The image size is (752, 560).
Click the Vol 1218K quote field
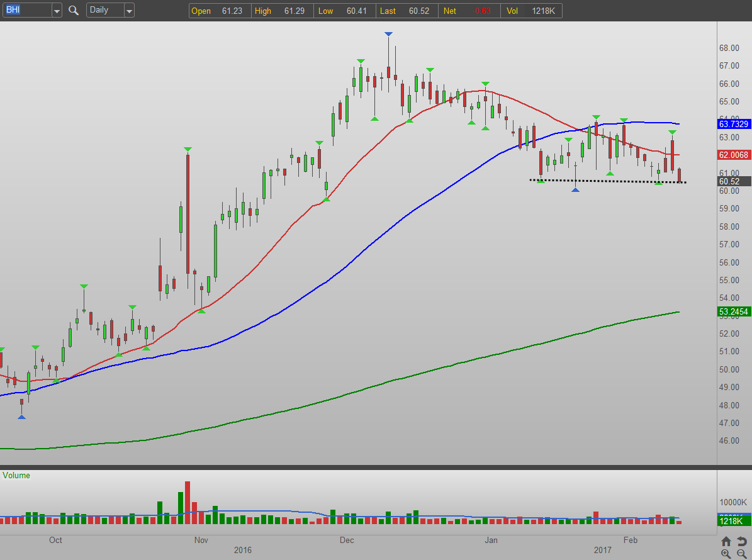click(530, 11)
